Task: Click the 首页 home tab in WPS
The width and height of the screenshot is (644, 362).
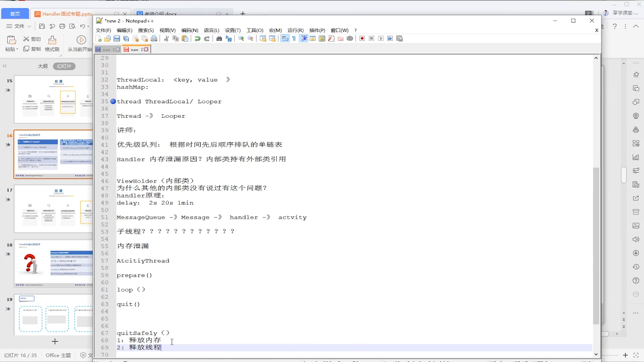Action: 15,14
